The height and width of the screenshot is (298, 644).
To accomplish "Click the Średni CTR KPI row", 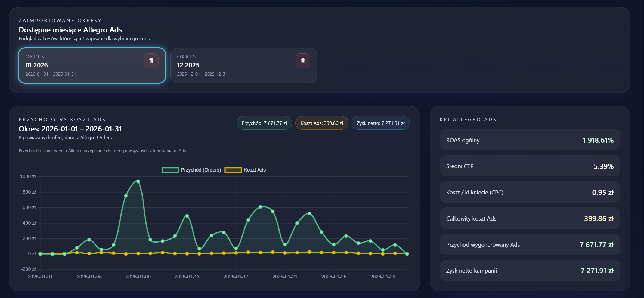I will click(530, 166).
